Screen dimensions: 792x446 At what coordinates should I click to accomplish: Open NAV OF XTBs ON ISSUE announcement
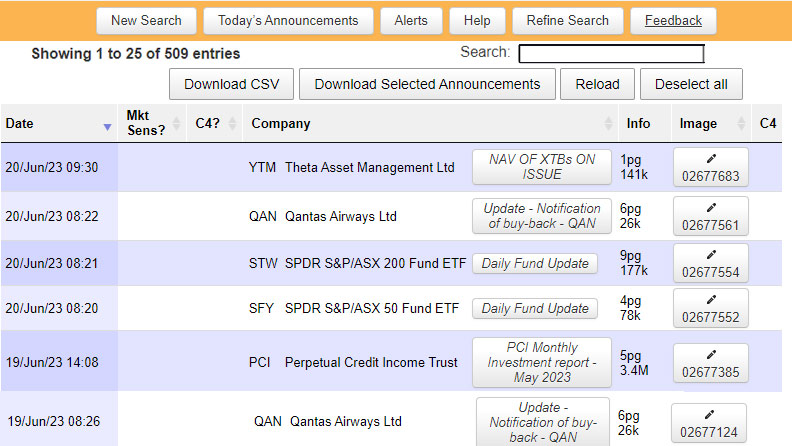tap(541, 167)
